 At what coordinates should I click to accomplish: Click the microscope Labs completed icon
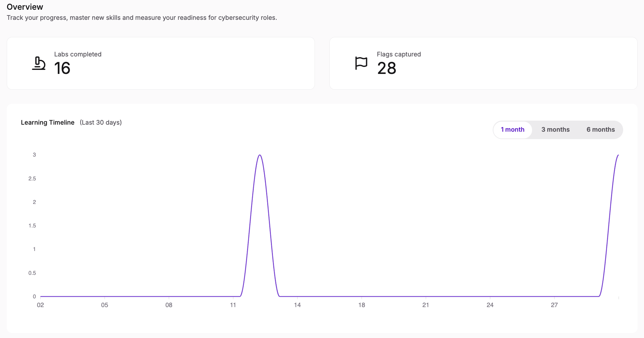pyautogui.click(x=39, y=63)
